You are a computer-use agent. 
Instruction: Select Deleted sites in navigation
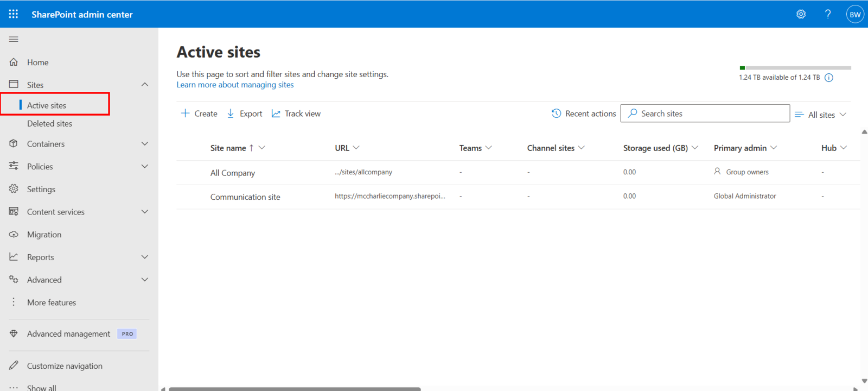click(x=49, y=123)
